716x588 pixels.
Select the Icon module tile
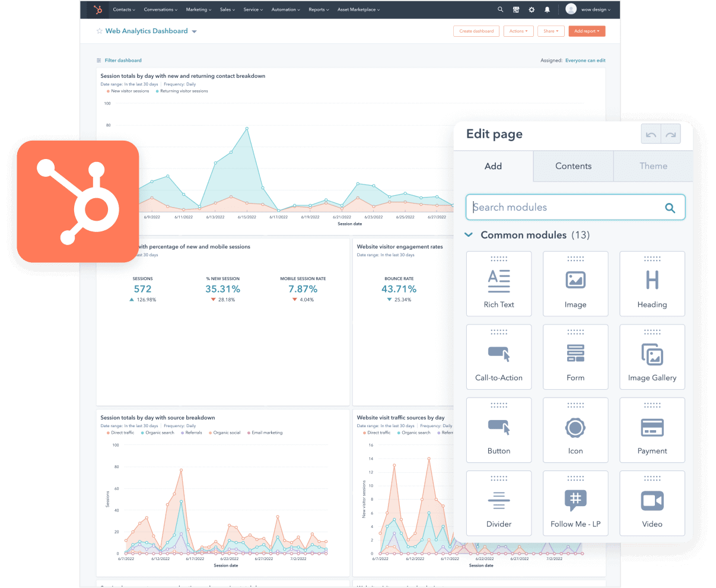pos(575,430)
